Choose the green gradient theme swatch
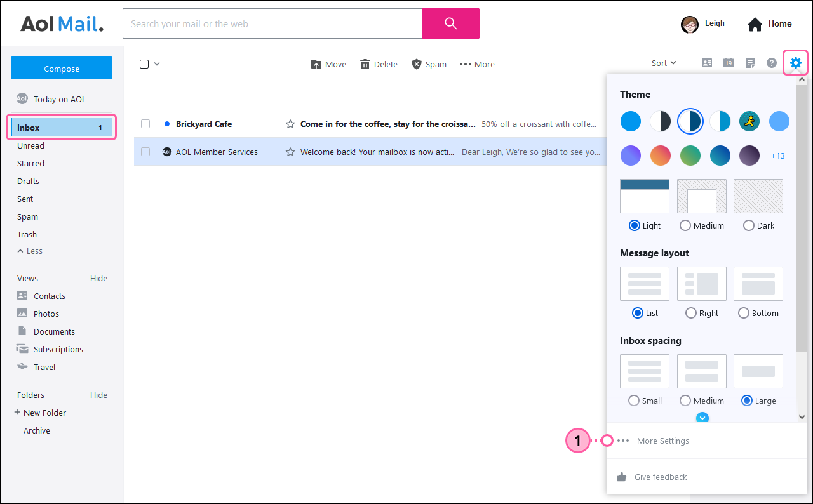 pyautogui.click(x=690, y=155)
